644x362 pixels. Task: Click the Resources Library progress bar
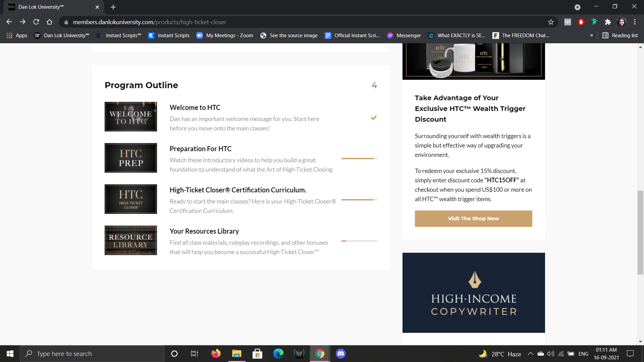pos(359,241)
